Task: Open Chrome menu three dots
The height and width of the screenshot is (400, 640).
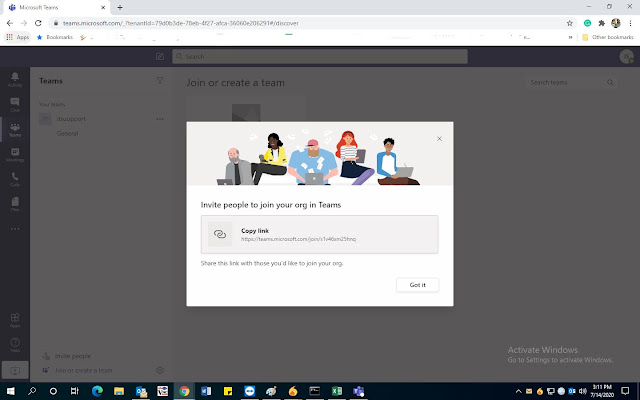Action: 630,23
